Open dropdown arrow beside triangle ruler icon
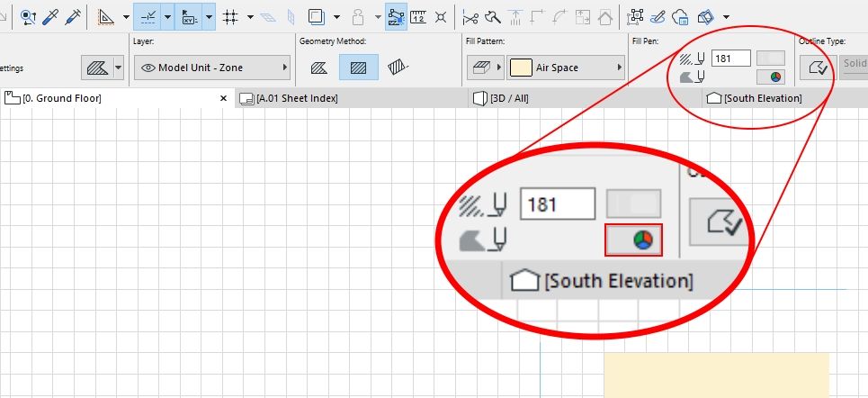Image resolution: width=868 pixels, height=398 pixels. pos(126,17)
